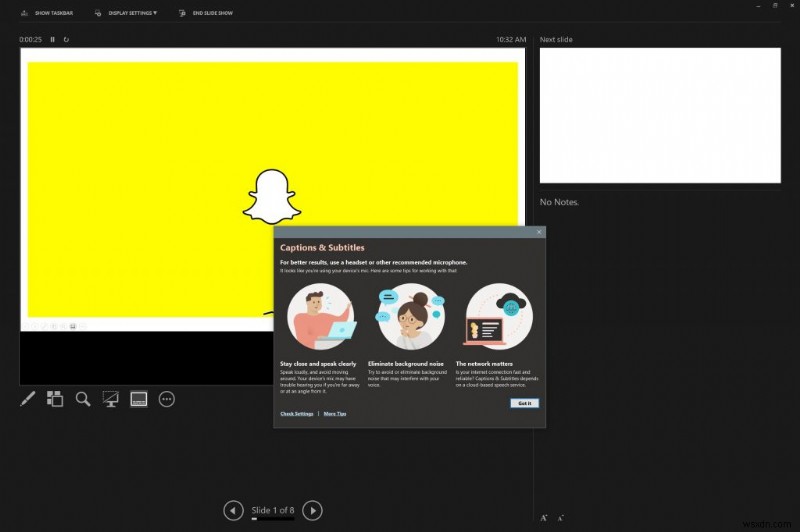Screen dimensions: 800x532
Task: Close the presenter view window
Action: point(792,6)
